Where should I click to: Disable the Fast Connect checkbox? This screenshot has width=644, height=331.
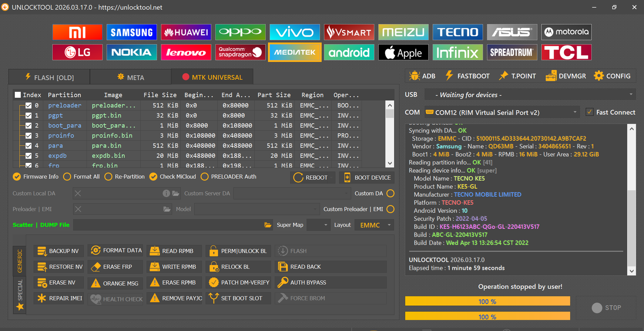[590, 112]
